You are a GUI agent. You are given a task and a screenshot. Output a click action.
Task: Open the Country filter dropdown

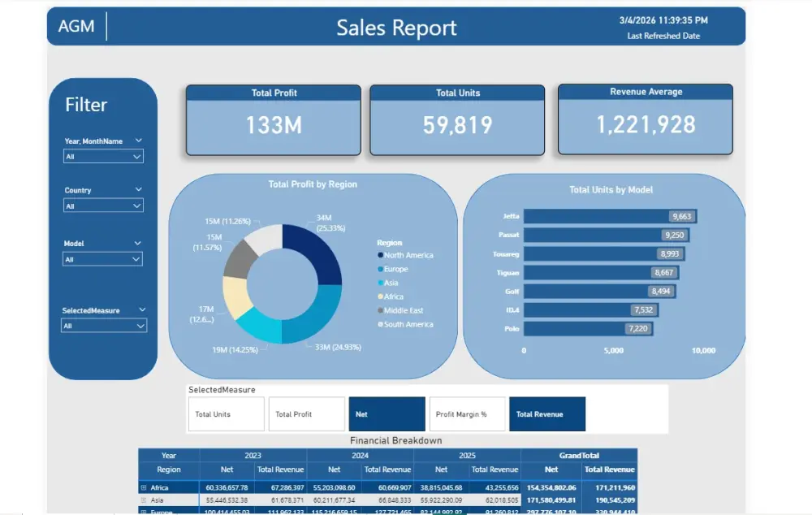point(103,206)
